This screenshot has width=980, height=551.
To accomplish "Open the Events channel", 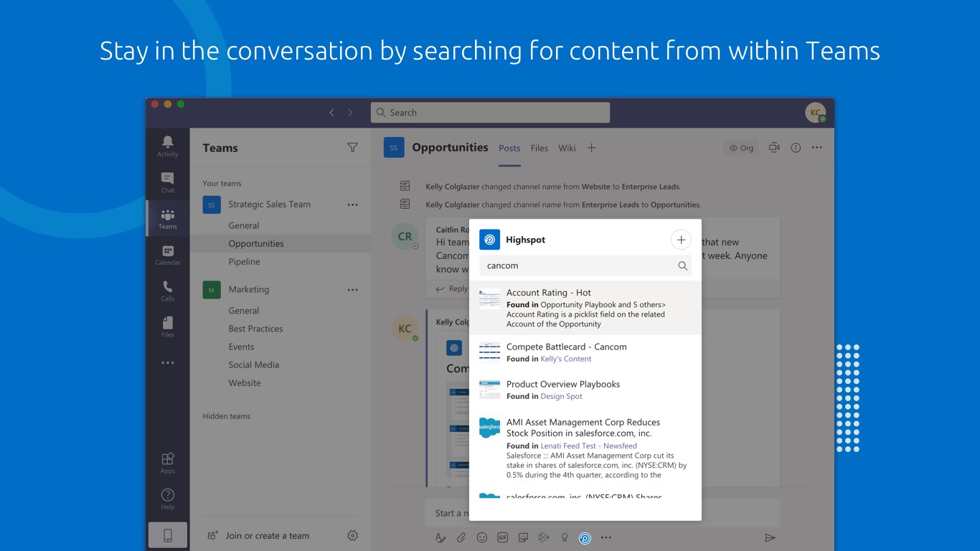I will 241,347.
